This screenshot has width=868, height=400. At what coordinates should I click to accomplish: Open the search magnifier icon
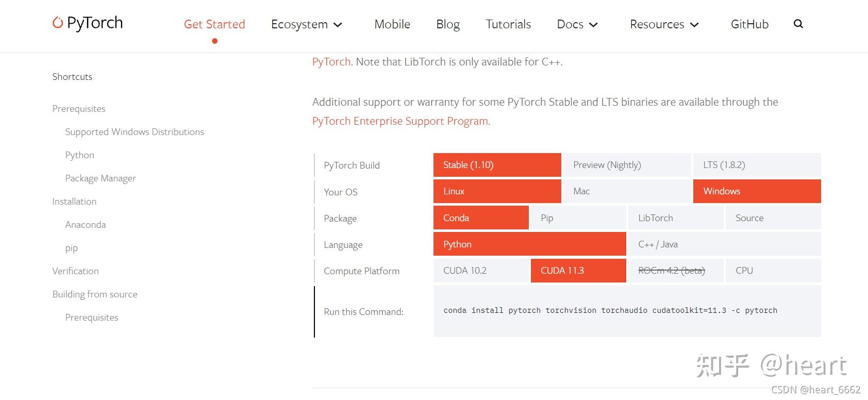[798, 24]
